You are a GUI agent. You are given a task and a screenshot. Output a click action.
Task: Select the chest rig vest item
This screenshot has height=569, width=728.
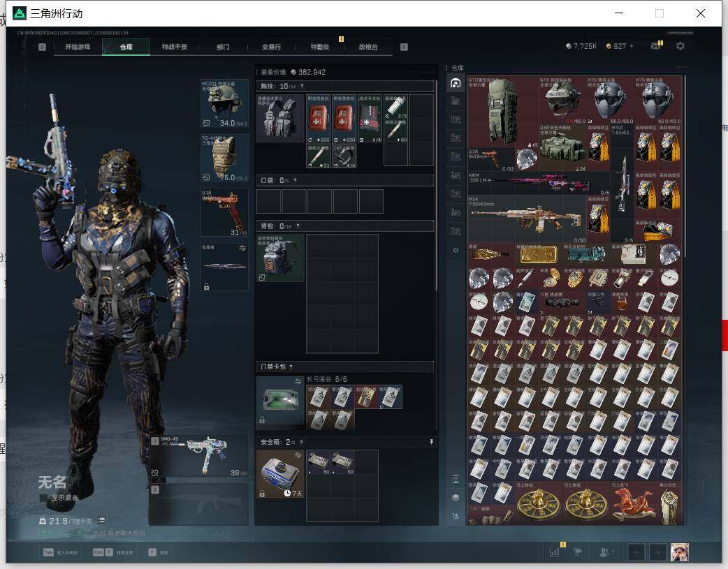(x=280, y=119)
